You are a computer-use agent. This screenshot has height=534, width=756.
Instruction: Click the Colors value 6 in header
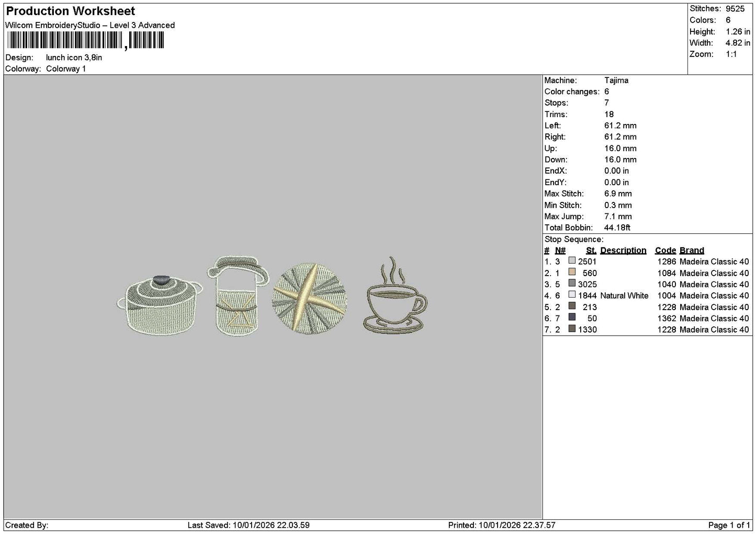[x=728, y=20]
